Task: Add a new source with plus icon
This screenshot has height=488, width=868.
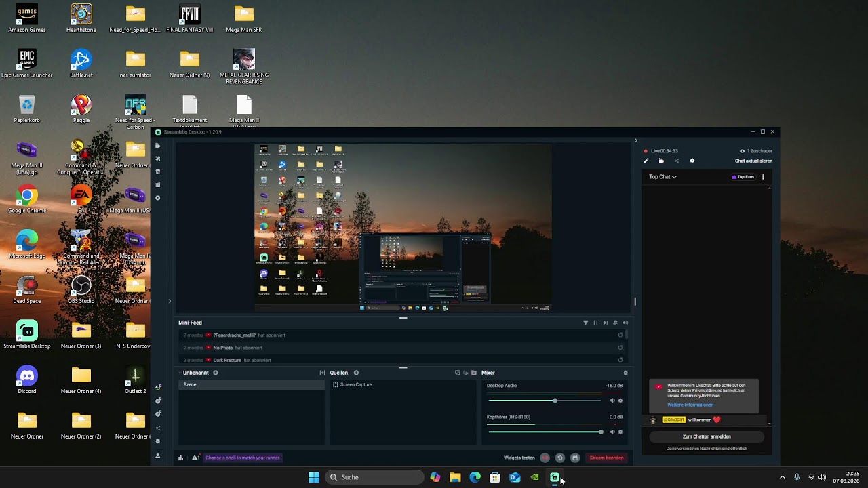Action: [x=356, y=373]
